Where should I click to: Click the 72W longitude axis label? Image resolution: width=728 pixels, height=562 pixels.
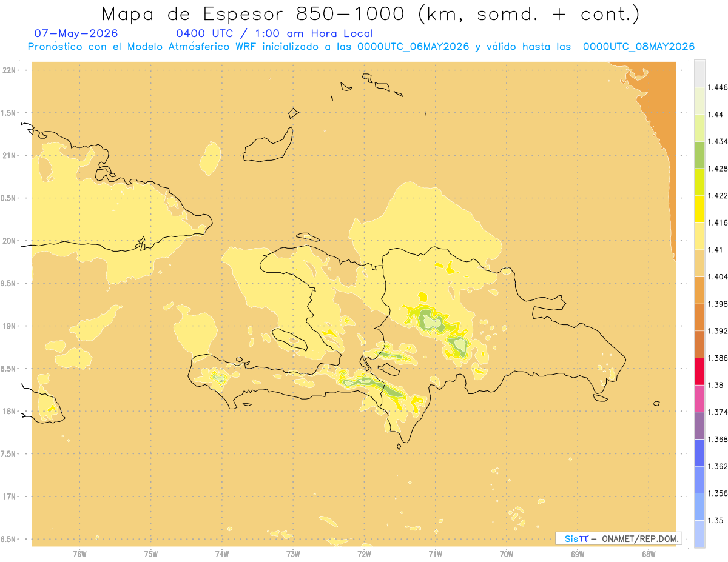click(364, 554)
